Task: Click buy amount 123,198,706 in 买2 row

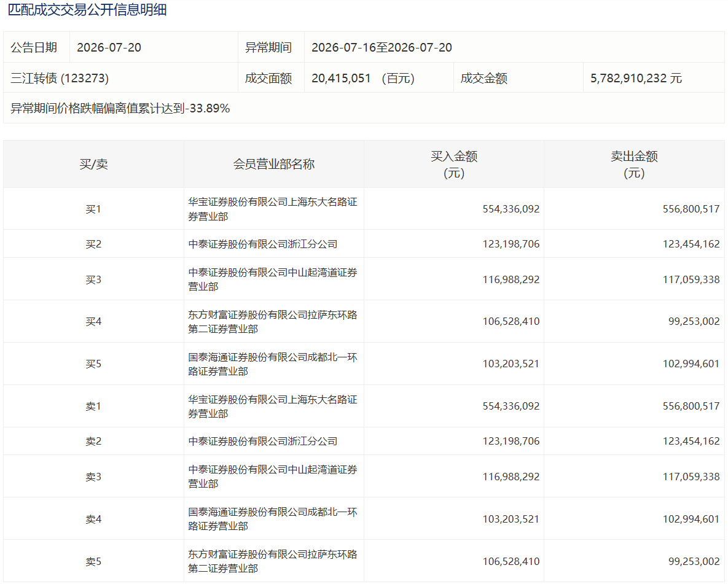Action: coord(511,244)
